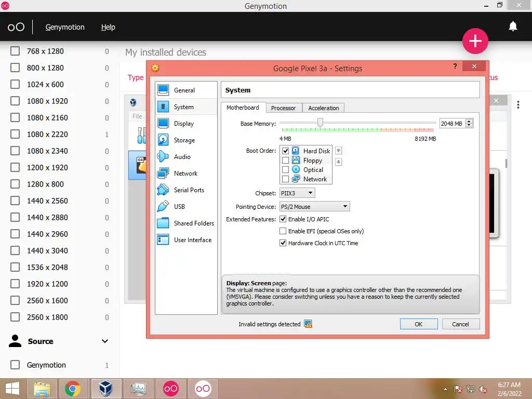Open the Network settings category in sidebar
The image size is (532, 399).
click(x=185, y=174)
